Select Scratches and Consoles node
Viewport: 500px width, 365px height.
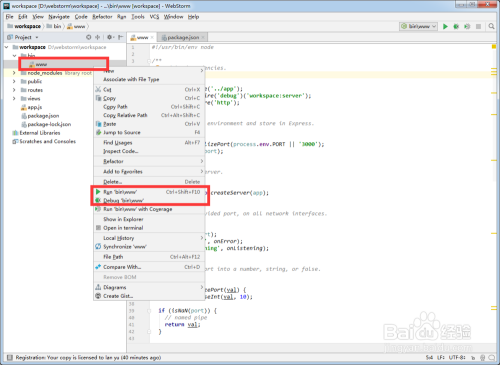pos(44,141)
